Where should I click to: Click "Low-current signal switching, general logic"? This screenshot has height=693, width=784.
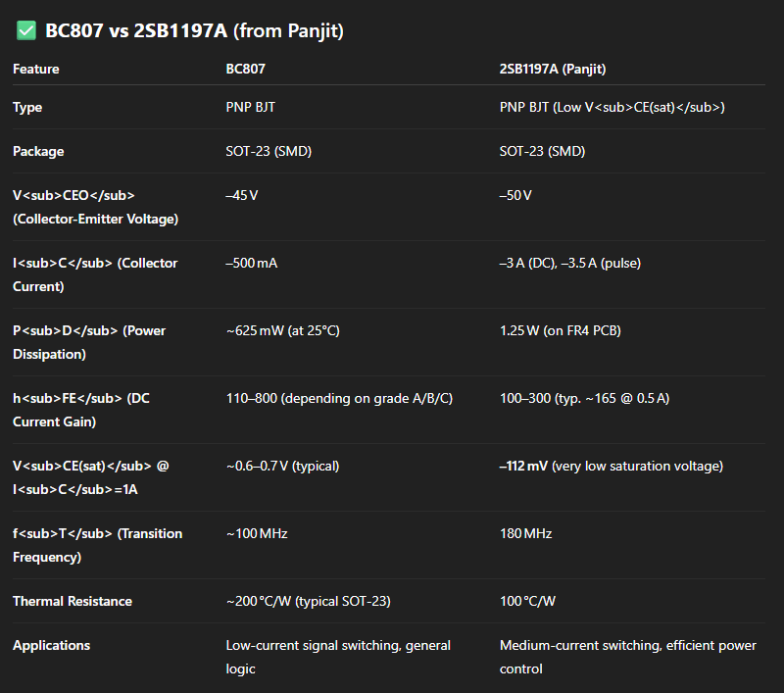338,657
